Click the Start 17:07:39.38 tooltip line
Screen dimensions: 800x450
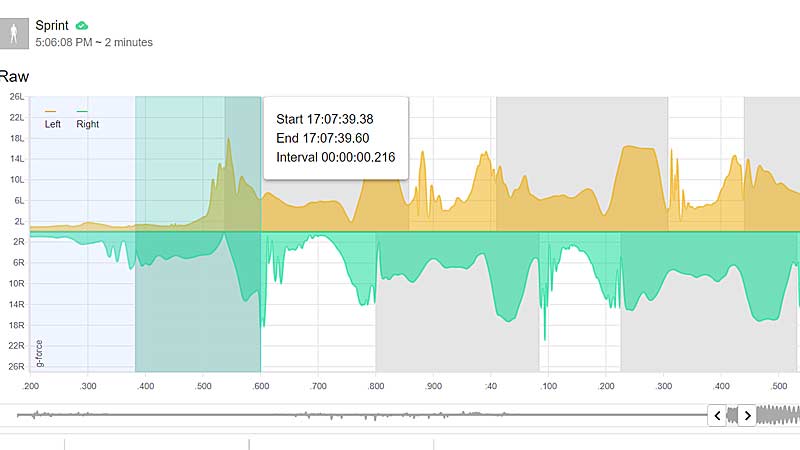(324, 119)
